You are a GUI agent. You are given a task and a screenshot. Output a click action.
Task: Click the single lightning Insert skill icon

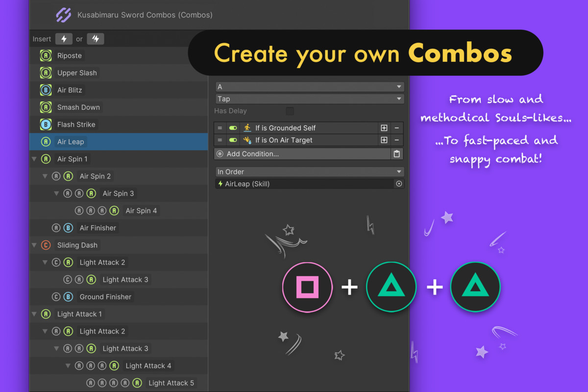[x=64, y=38]
